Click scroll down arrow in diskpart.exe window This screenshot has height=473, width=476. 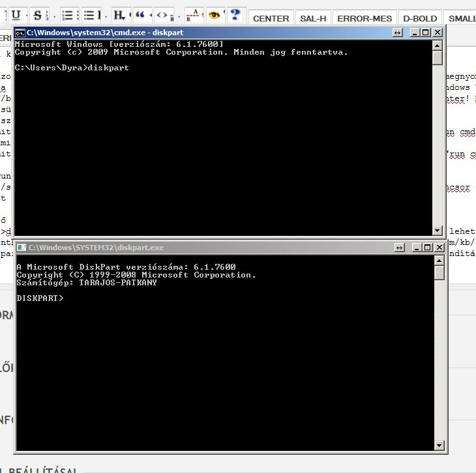[439, 446]
